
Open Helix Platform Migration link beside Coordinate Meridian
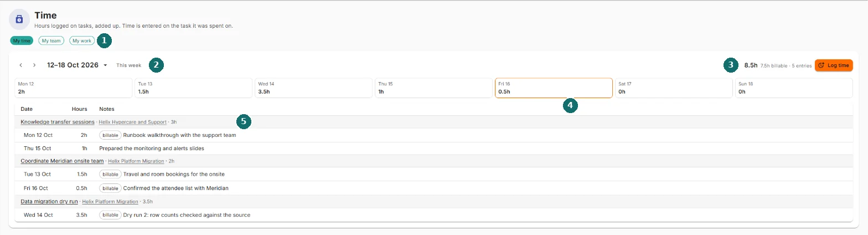[x=136, y=161]
